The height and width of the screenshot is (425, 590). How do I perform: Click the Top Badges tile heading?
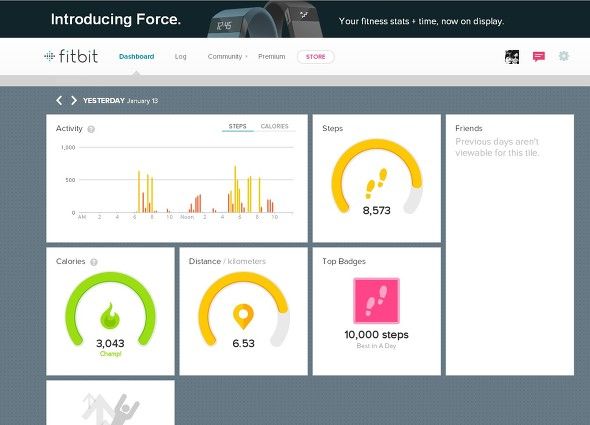coord(344,261)
